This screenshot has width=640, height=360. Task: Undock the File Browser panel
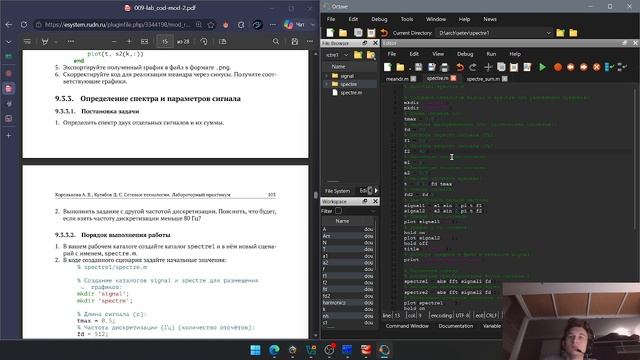click(x=365, y=43)
